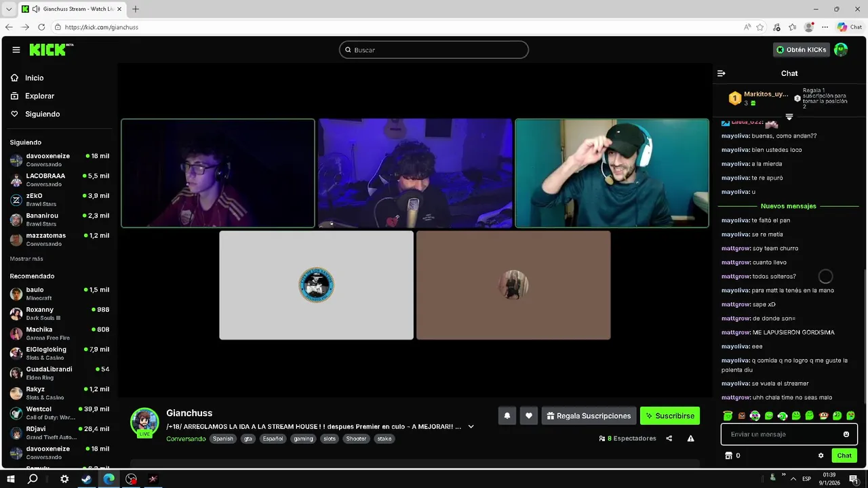Image resolution: width=868 pixels, height=488 pixels.
Task: Click the Suscribirse button
Action: (x=670, y=415)
